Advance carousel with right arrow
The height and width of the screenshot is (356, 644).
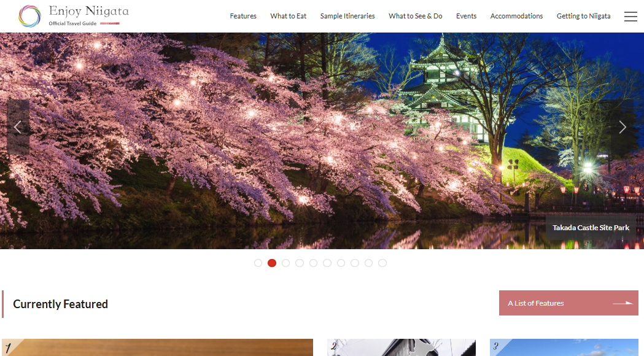623,127
